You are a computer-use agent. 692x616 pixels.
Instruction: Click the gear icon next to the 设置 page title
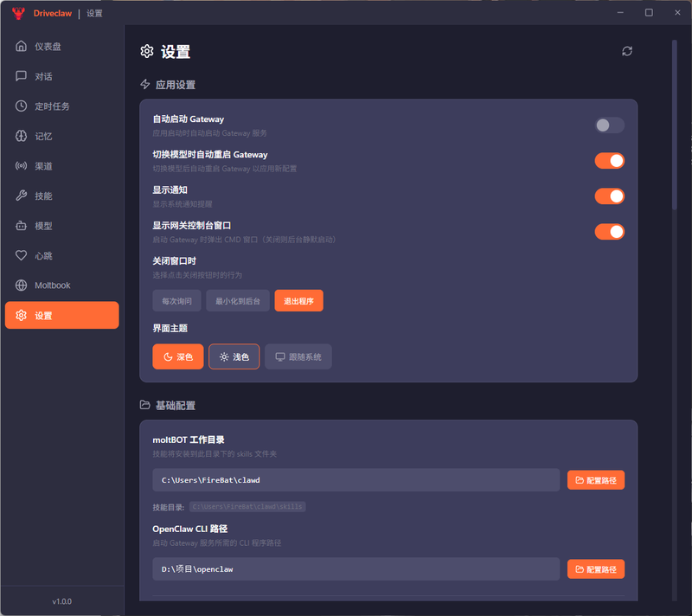pos(147,51)
